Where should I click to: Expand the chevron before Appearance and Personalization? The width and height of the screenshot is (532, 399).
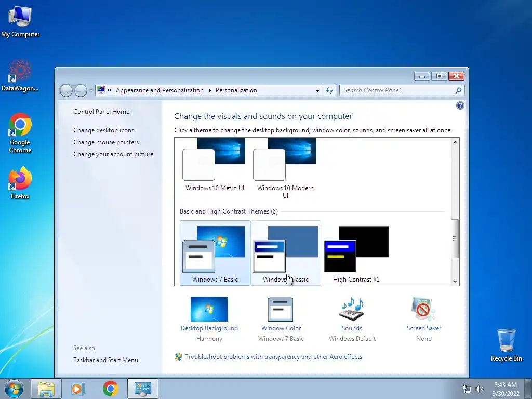coord(110,90)
